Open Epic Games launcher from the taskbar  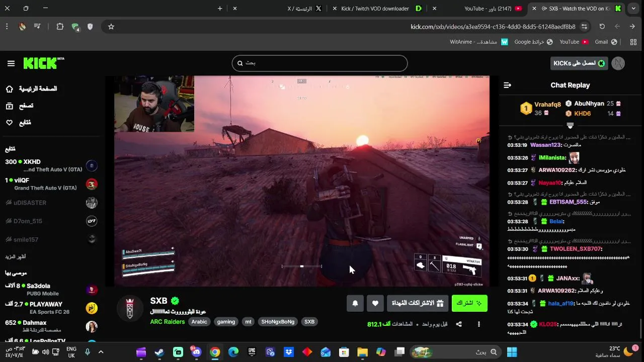point(252,352)
